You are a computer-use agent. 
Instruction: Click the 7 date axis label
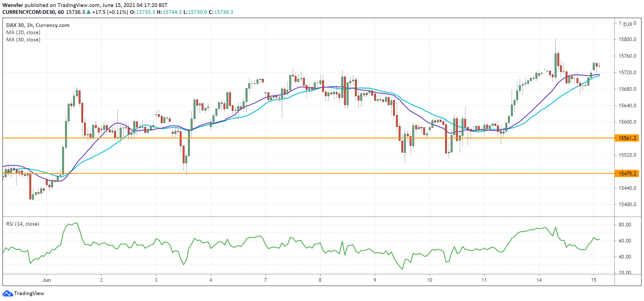click(265, 280)
